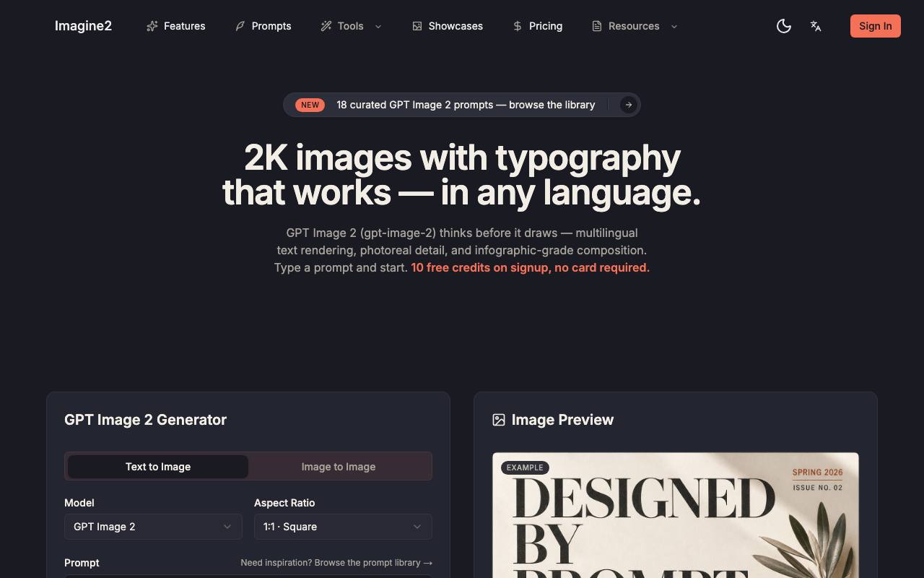Click the Sign In button
This screenshot has height=578, width=924.
tap(876, 26)
